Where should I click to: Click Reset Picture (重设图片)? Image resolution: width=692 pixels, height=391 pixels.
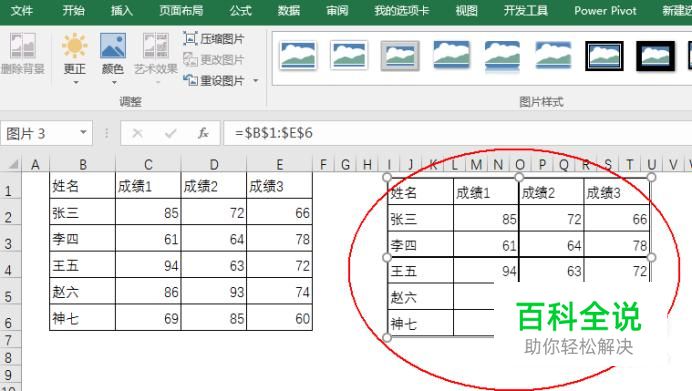click(214, 80)
